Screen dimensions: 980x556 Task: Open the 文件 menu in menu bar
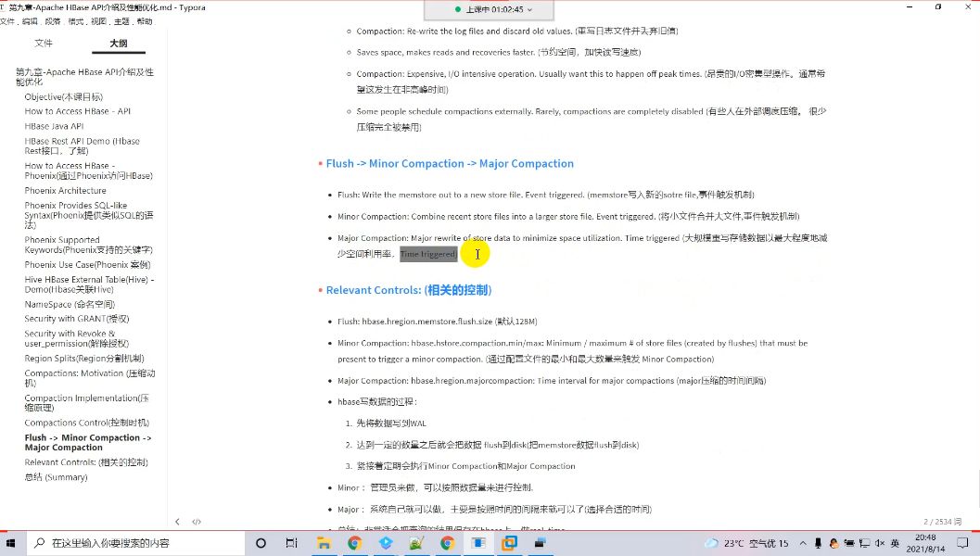[x=7, y=21]
